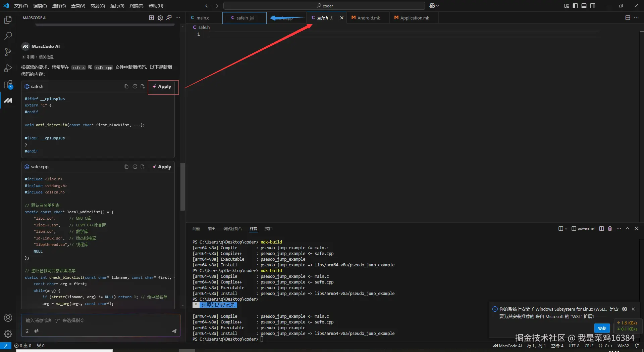Maximize the terminal panel size

pyautogui.click(x=628, y=229)
